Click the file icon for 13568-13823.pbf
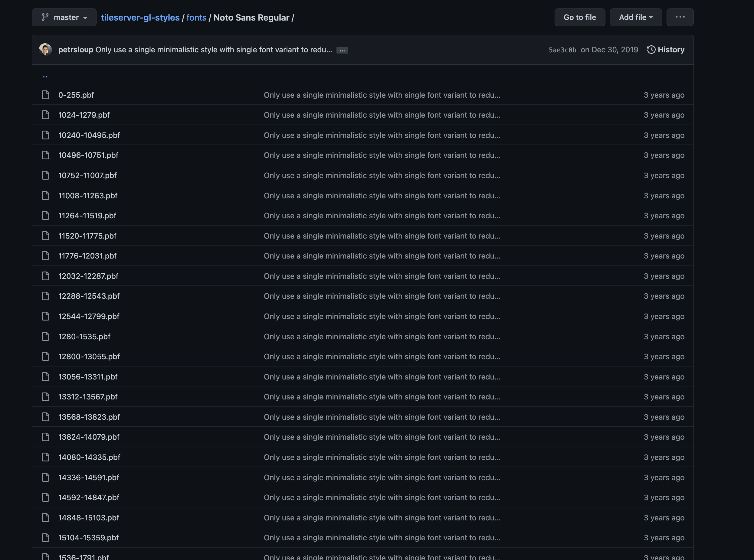 pyautogui.click(x=45, y=417)
